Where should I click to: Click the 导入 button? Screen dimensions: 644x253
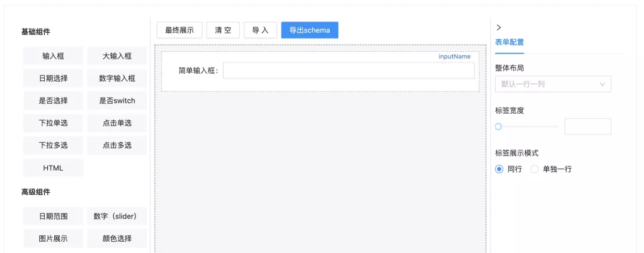click(x=261, y=30)
